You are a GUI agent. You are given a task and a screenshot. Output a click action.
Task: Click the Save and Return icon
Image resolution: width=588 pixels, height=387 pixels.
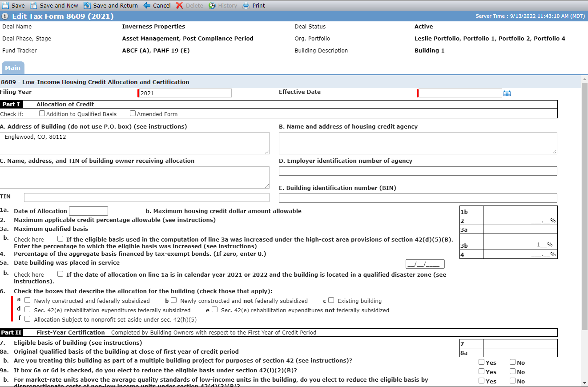(87, 5)
